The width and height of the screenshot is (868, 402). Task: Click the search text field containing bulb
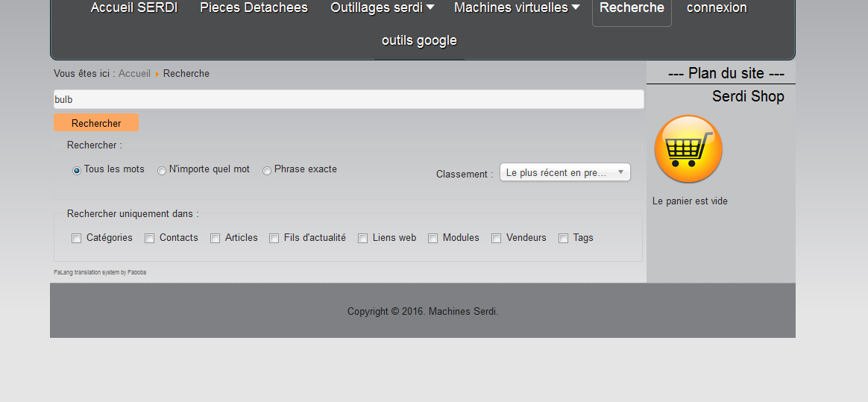(x=348, y=100)
